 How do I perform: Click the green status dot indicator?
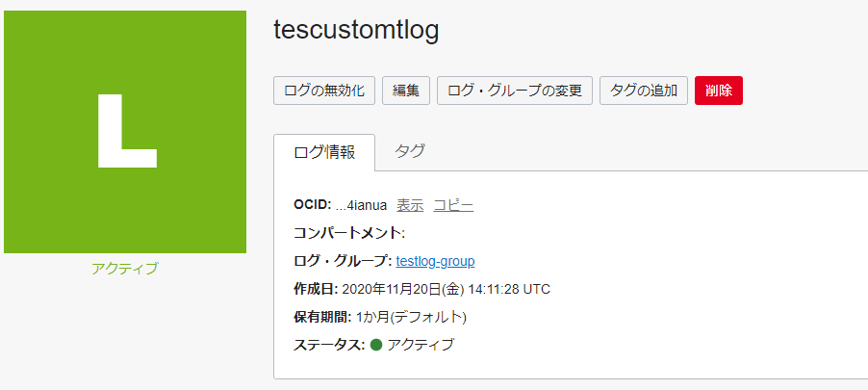click(376, 345)
